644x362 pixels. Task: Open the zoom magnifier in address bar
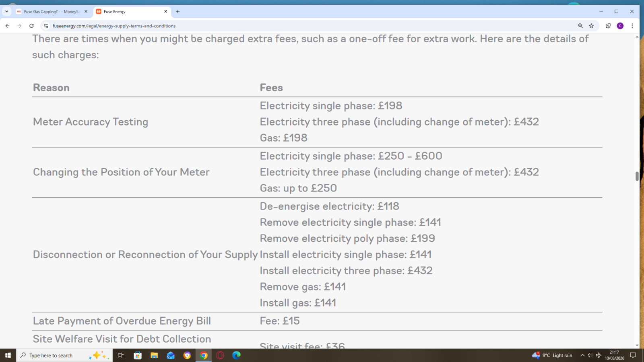pos(580,26)
